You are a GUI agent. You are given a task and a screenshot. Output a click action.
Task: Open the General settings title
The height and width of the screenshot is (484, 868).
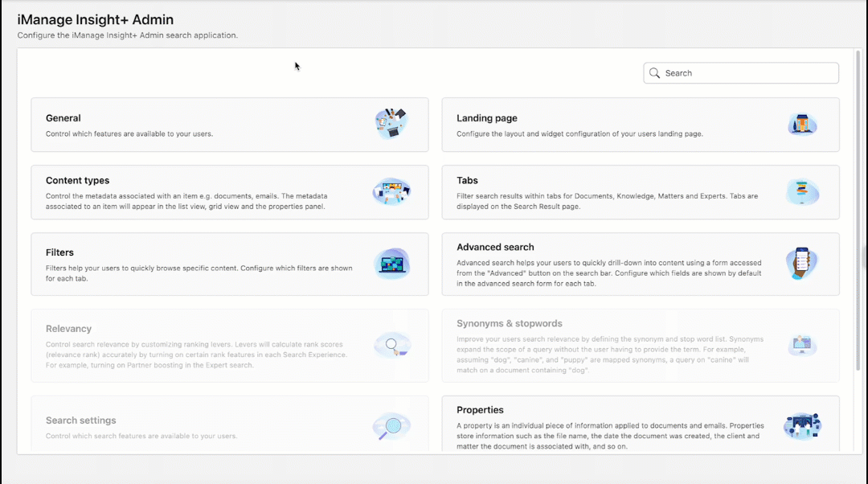click(63, 118)
